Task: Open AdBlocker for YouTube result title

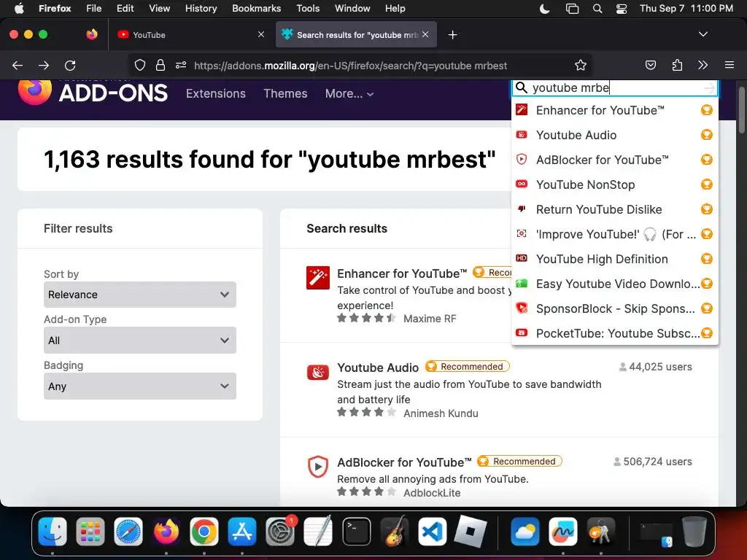Action: 404,462
